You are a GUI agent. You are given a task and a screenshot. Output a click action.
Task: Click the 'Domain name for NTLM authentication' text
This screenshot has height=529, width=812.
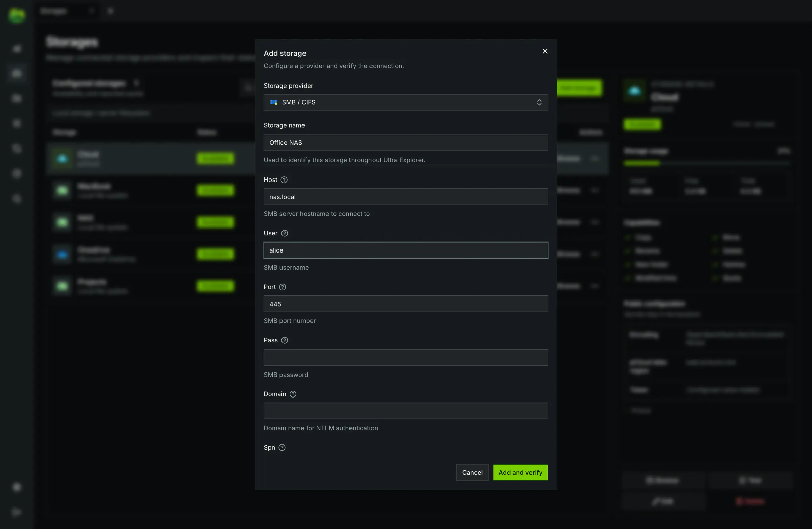coord(321,428)
